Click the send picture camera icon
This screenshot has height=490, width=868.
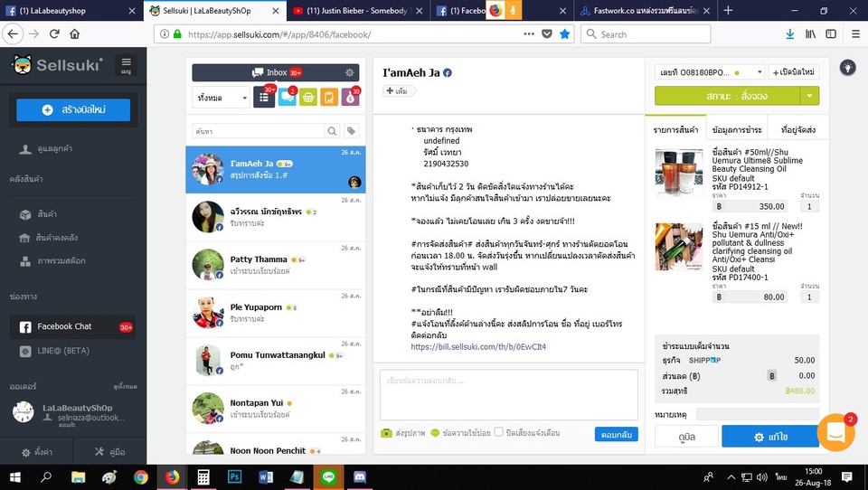(x=386, y=433)
